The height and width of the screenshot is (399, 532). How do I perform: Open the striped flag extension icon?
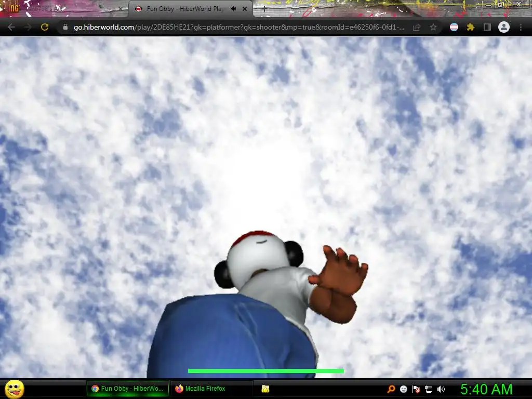[x=454, y=27]
